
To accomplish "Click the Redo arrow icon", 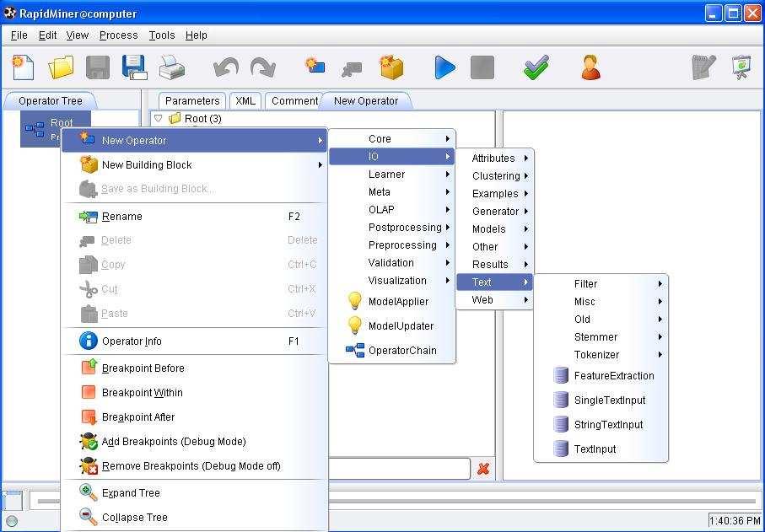I will click(x=263, y=67).
